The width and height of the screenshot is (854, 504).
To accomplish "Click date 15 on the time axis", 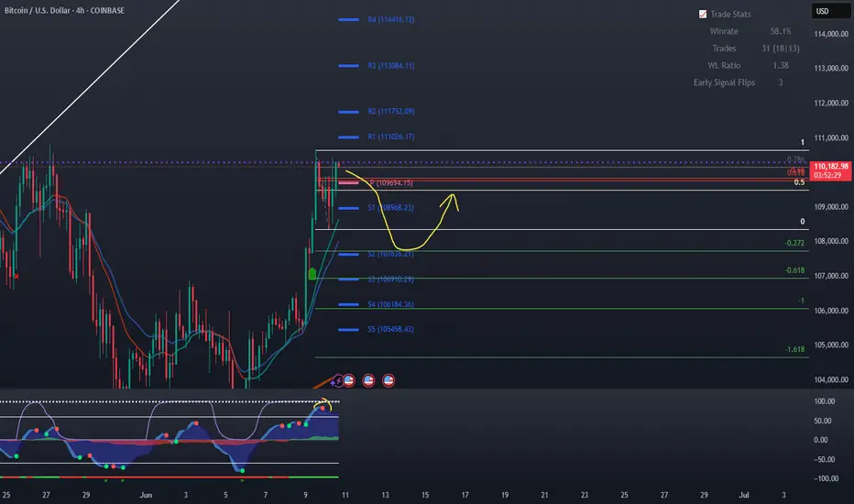I will 425,495.
